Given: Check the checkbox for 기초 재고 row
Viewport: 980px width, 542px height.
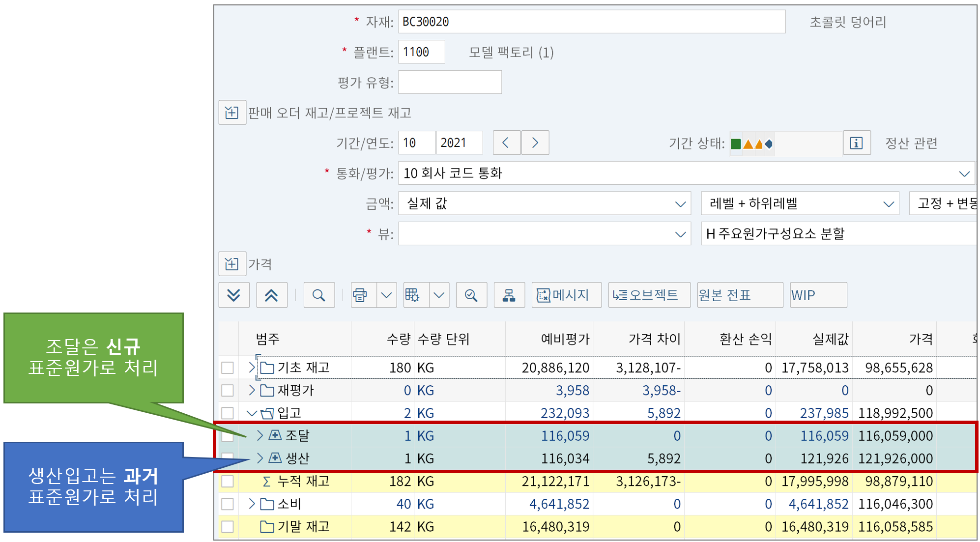Looking at the screenshot, I should pos(228,368).
